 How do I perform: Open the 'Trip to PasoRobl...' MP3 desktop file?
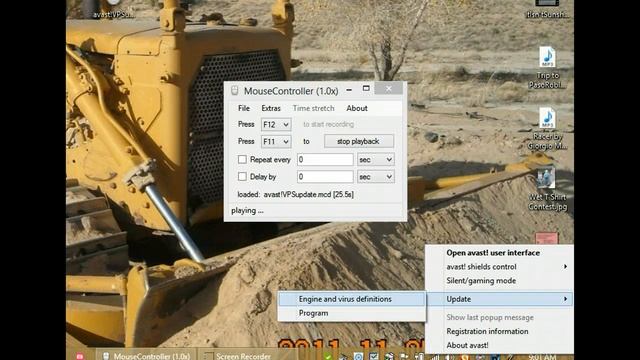[x=547, y=68]
